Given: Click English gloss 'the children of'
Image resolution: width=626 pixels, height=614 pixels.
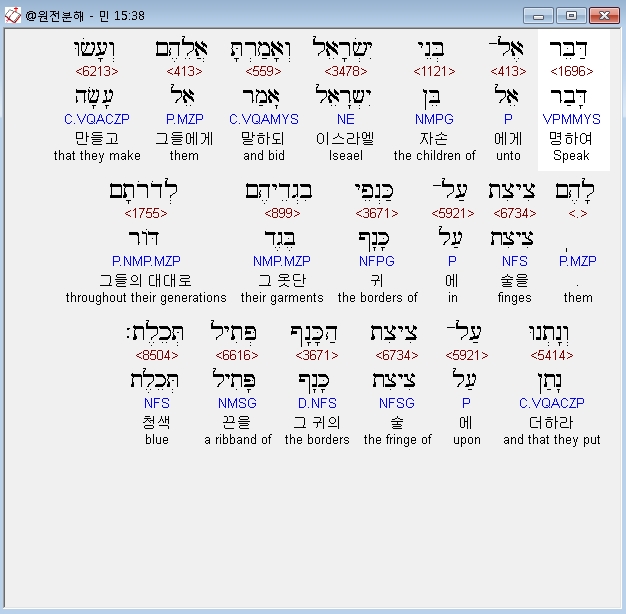Looking at the screenshot, I should (434, 155).
